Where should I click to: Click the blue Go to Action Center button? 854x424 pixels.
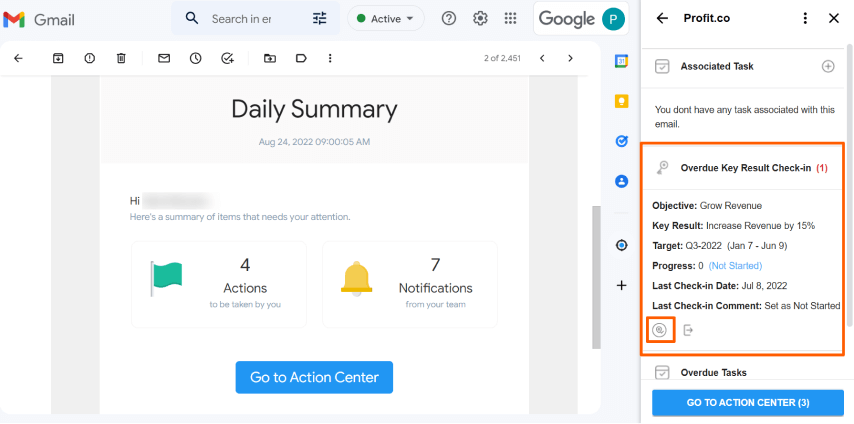[x=314, y=377]
